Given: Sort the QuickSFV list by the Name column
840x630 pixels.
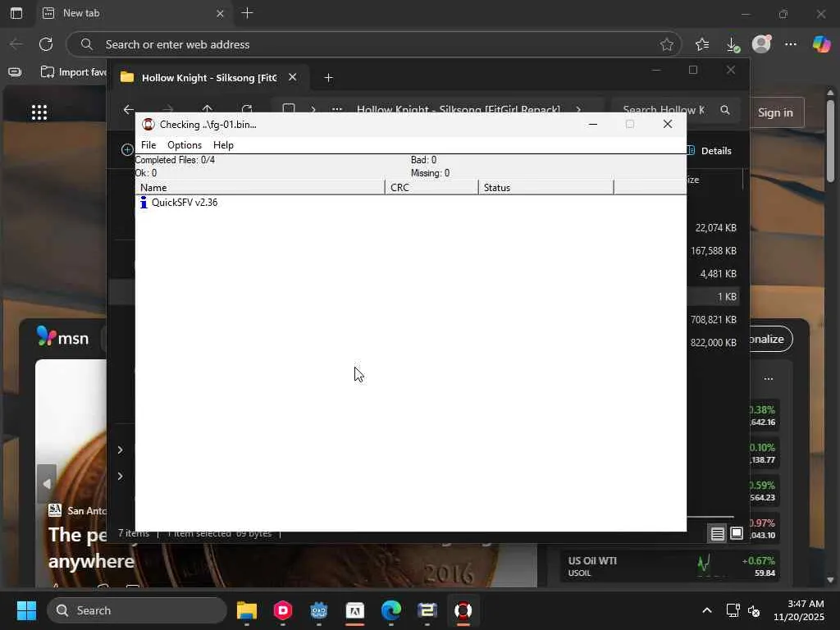Looking at the screenshot, I should click(x=260, y=188).
